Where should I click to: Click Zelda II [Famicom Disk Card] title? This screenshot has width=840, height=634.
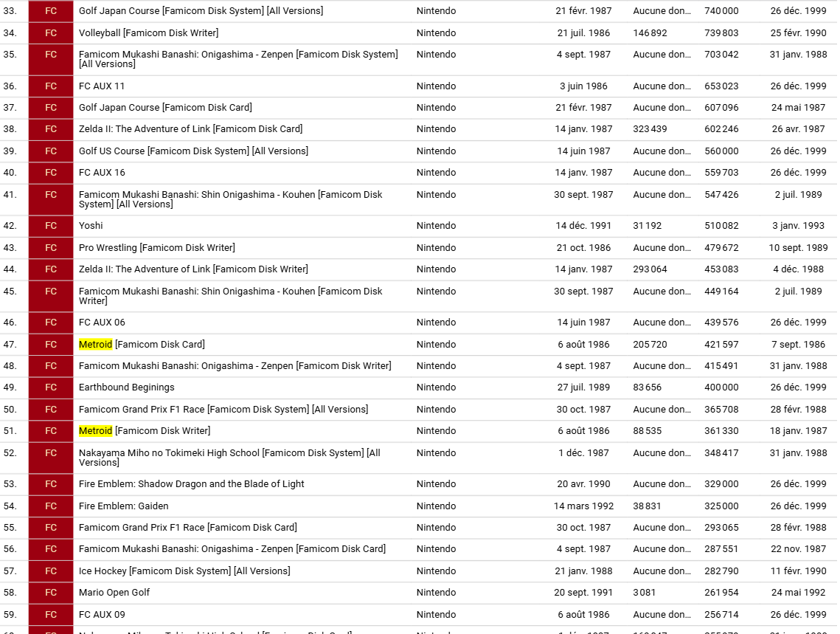(x=190, y=128)
